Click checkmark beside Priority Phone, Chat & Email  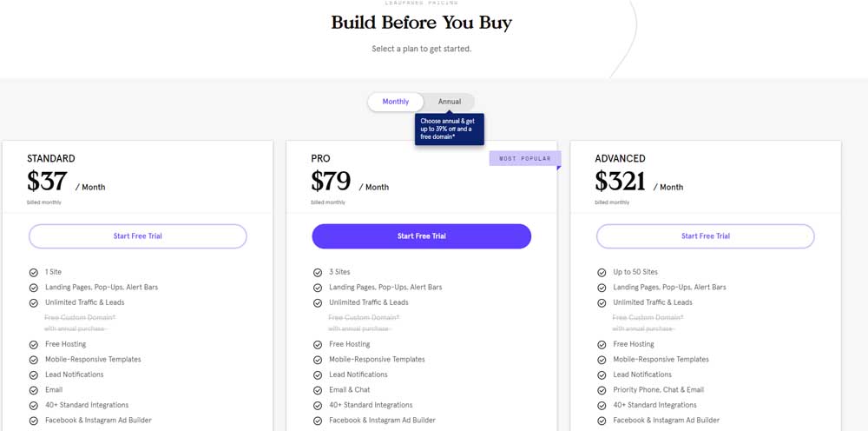(x=602, y=390)
